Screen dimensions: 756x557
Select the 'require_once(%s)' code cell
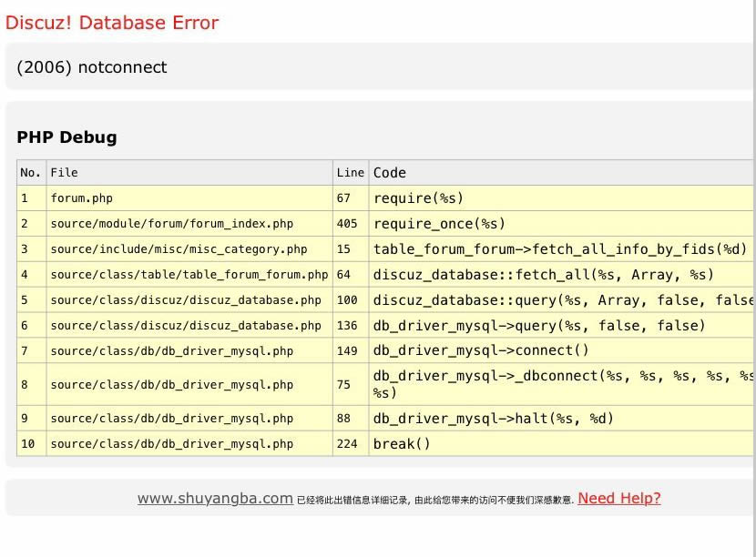562,224
